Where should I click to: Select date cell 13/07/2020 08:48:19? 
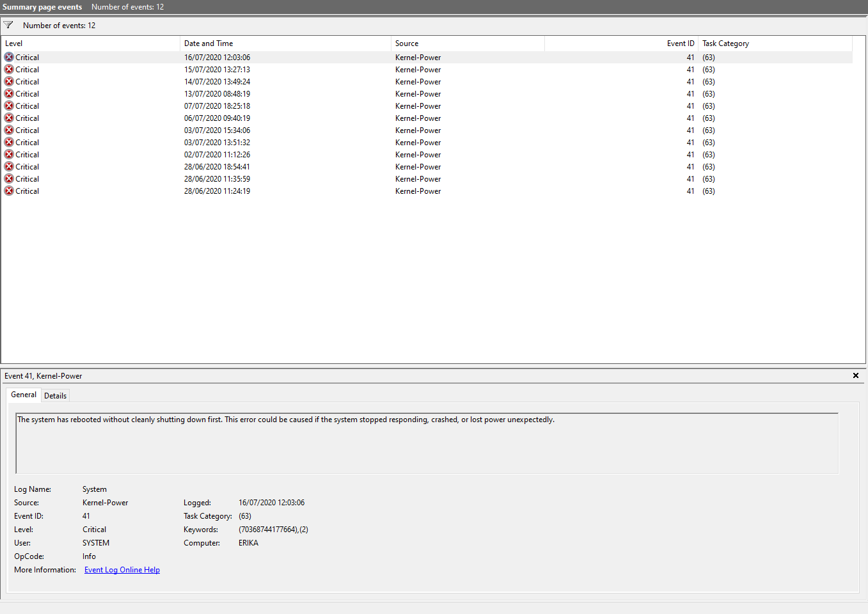point(217,94)
